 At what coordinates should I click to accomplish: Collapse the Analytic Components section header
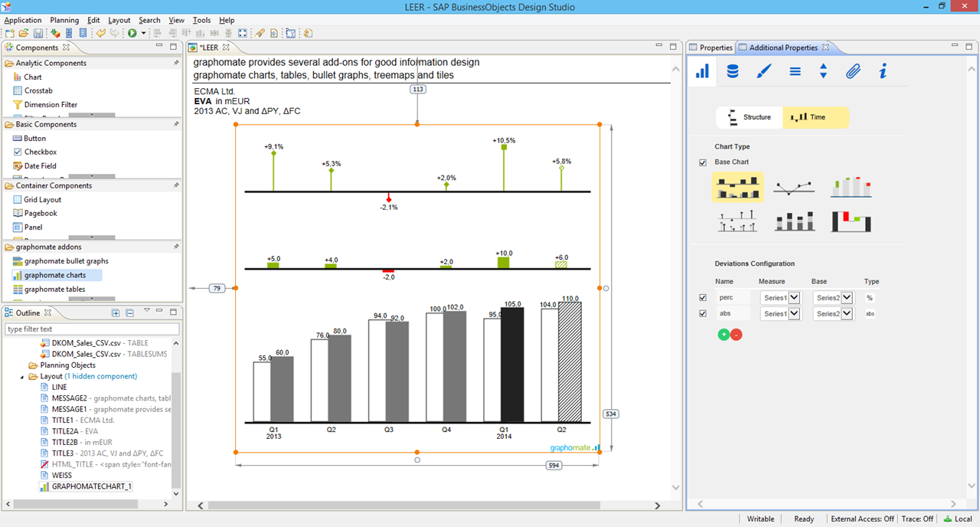pos(91,63)
